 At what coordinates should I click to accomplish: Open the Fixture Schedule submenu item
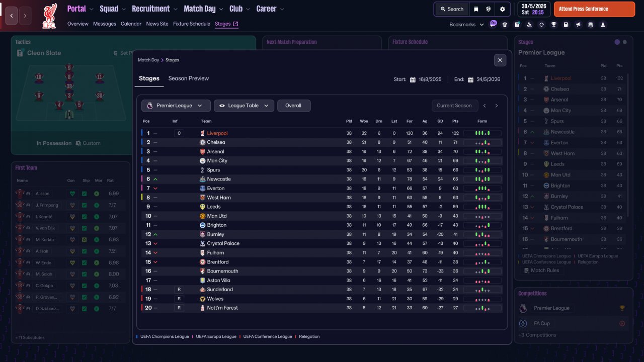click(x=192, y=24)
